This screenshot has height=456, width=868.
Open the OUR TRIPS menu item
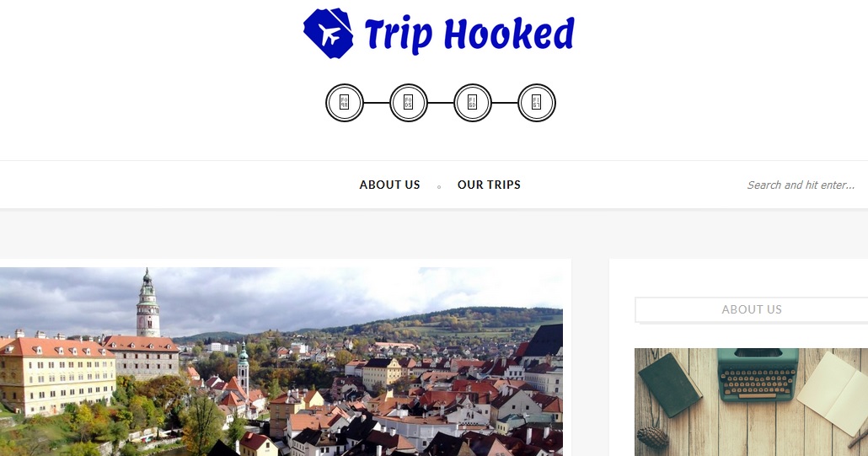pyautogui.click(x=489, y=185)
